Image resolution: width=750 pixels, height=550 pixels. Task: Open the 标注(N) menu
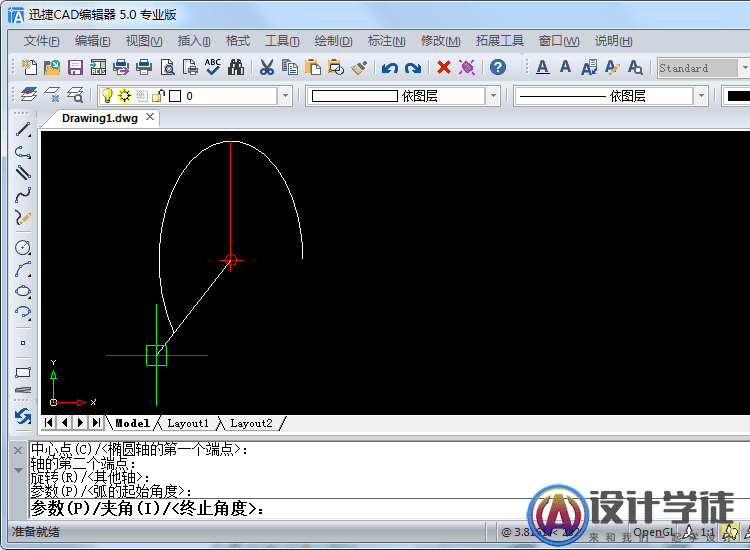(386, 41)
